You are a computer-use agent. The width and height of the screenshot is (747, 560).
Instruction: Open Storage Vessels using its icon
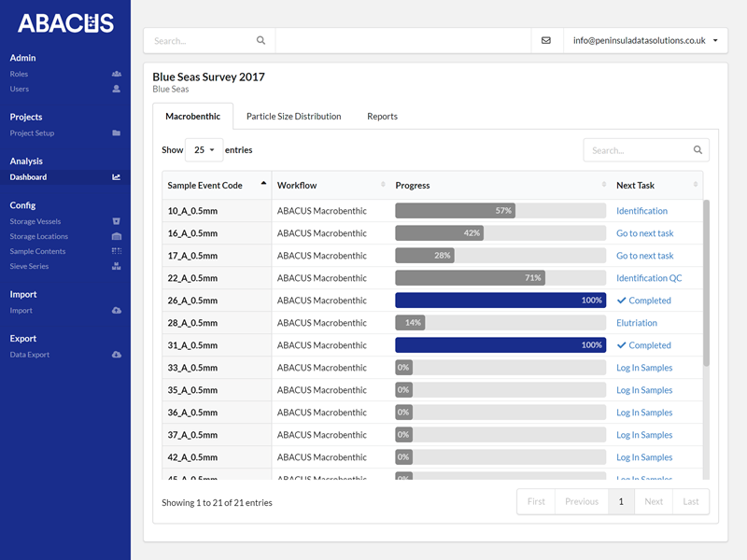click(117, 221)
